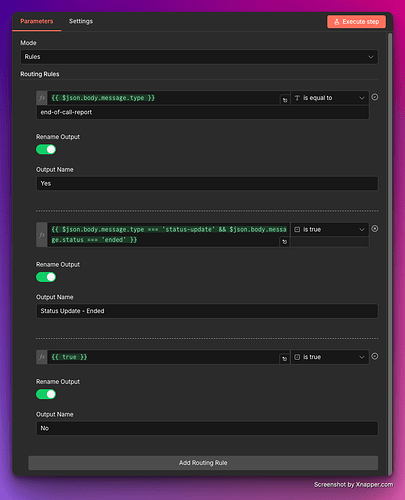Open 'is true' dropdown for the {{ true }} rule
Image resolution: width=405 pixels, height=500 pixels.
click(x=330, y=357)
